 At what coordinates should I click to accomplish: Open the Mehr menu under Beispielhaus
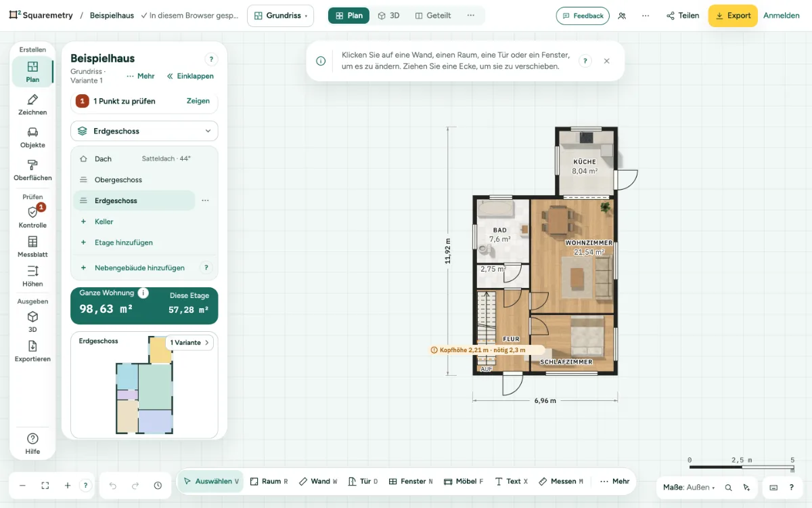140,76
